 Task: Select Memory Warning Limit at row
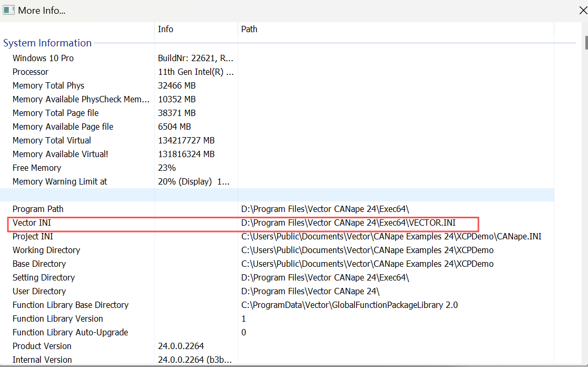tap(60, 181)
